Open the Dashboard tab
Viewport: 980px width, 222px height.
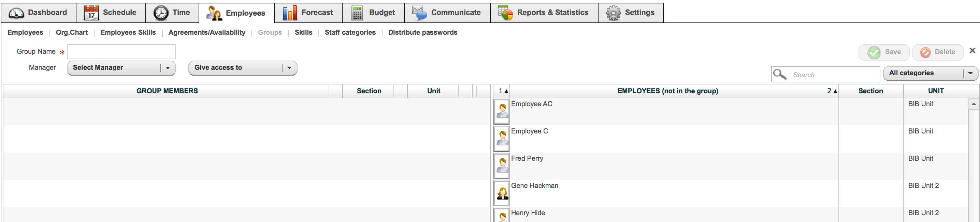(x=39, y=13)
